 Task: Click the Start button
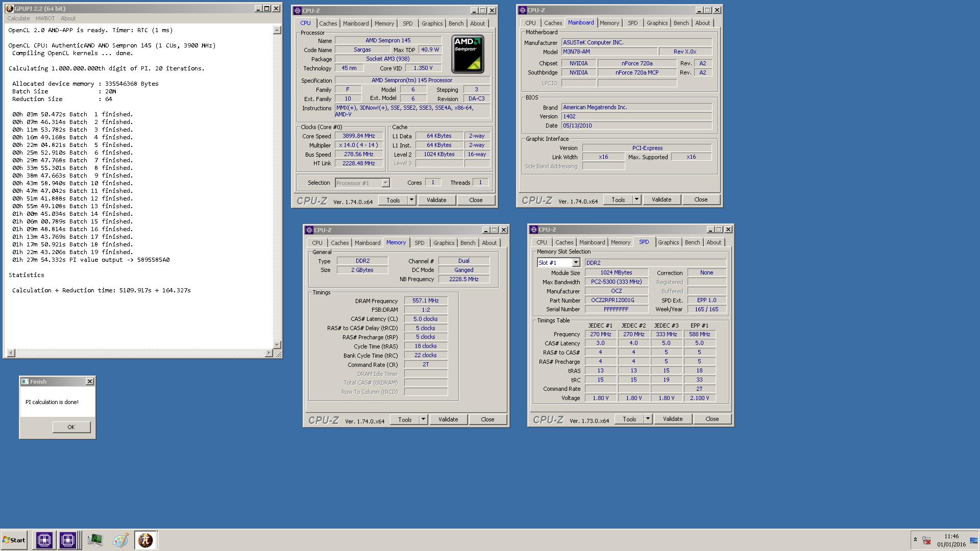(14, 540)
